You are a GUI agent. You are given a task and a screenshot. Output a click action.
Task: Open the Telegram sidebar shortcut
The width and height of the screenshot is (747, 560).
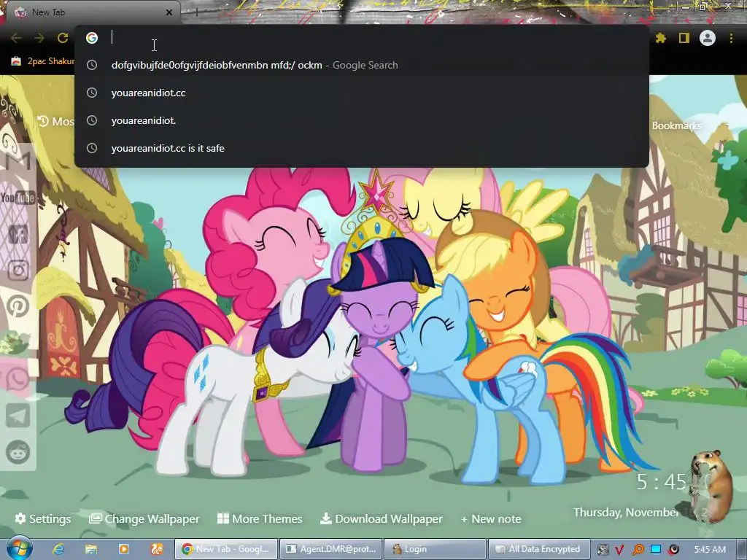pos(18,416)
